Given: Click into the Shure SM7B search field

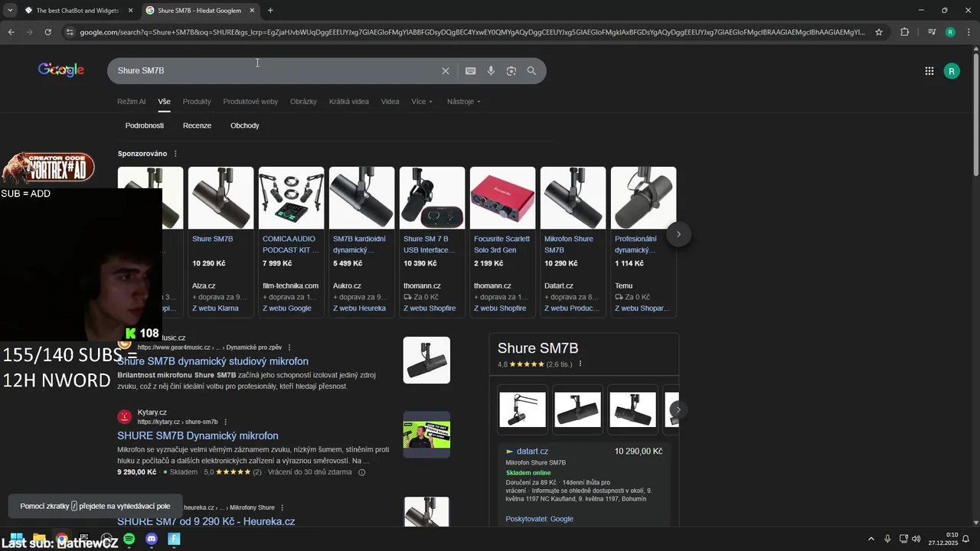Looking at the screenshot, I should 276,70.
